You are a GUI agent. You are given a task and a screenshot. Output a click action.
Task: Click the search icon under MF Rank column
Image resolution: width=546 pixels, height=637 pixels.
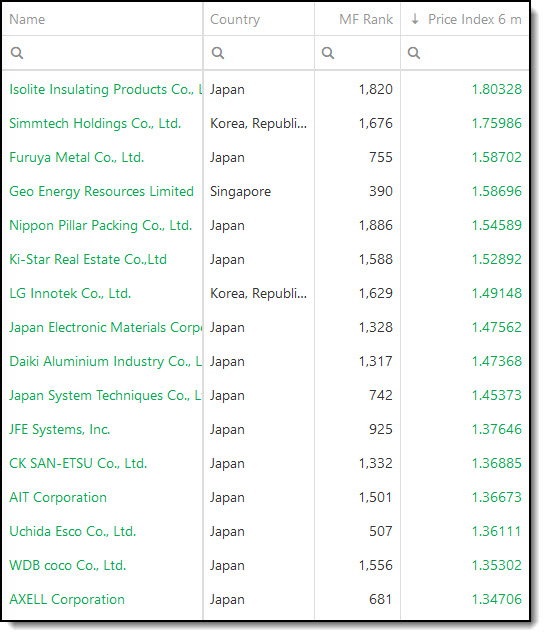click(328, 53)
